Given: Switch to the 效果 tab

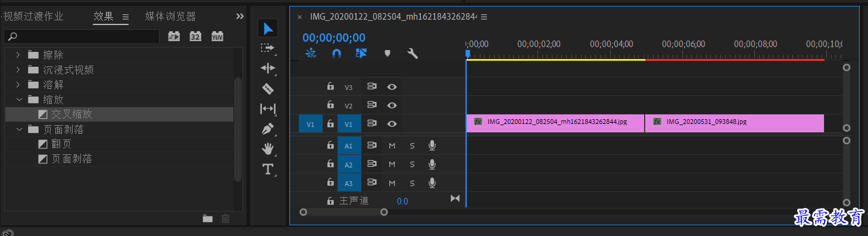Looking at the screenshot, I should click(x=103, y=17).
